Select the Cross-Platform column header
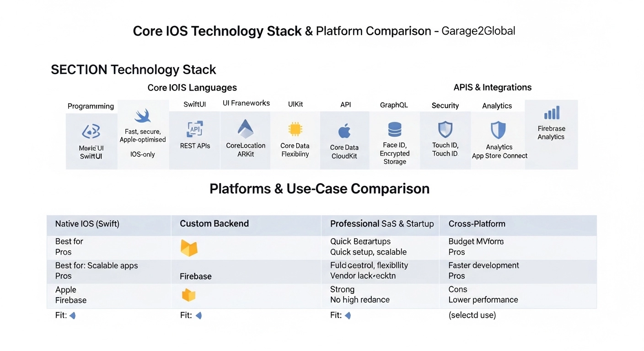This screenshot has height=351, width=644. (x=477, y=224)
